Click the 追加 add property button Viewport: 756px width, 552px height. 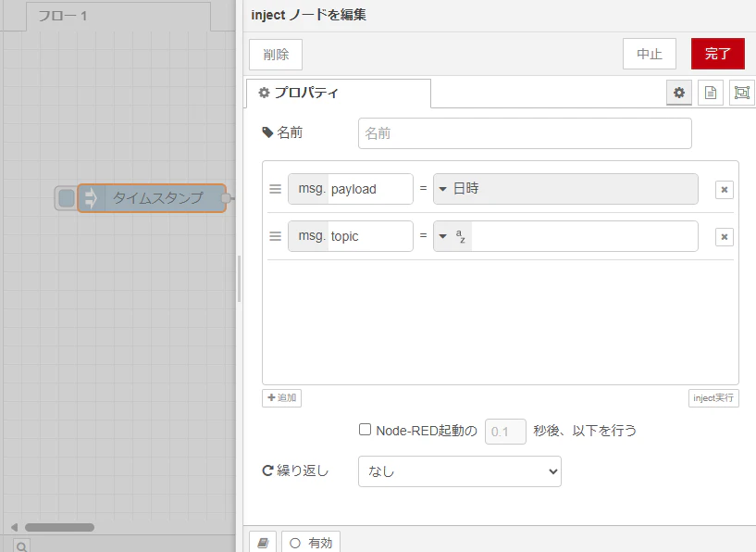coord(281,398)
